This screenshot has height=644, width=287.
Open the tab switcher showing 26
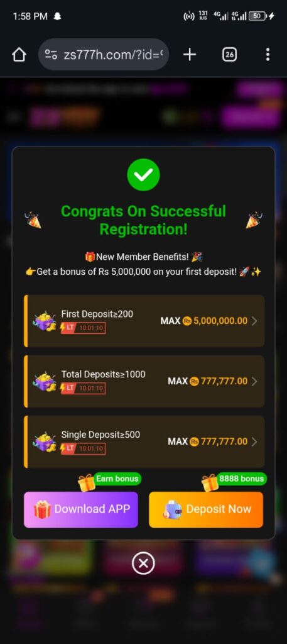[229, 54]
